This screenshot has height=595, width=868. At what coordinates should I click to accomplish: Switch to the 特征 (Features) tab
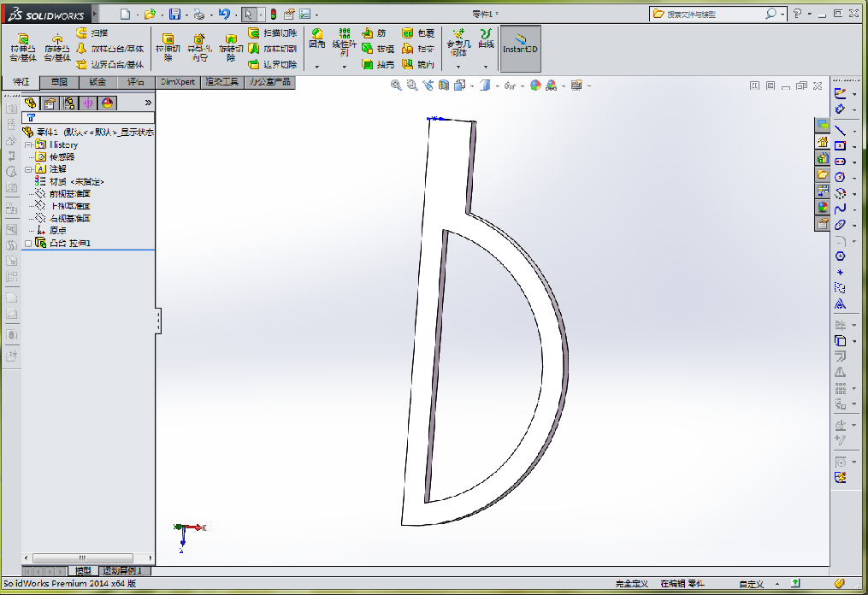pyautogui.click(x=21, y=82)
